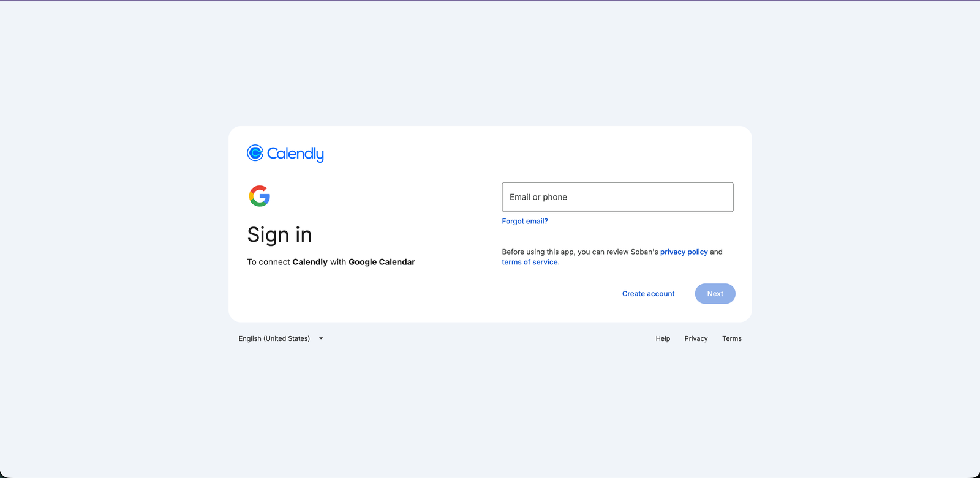Click the Next button
980x478 pixels.
(x=714, y=293)
